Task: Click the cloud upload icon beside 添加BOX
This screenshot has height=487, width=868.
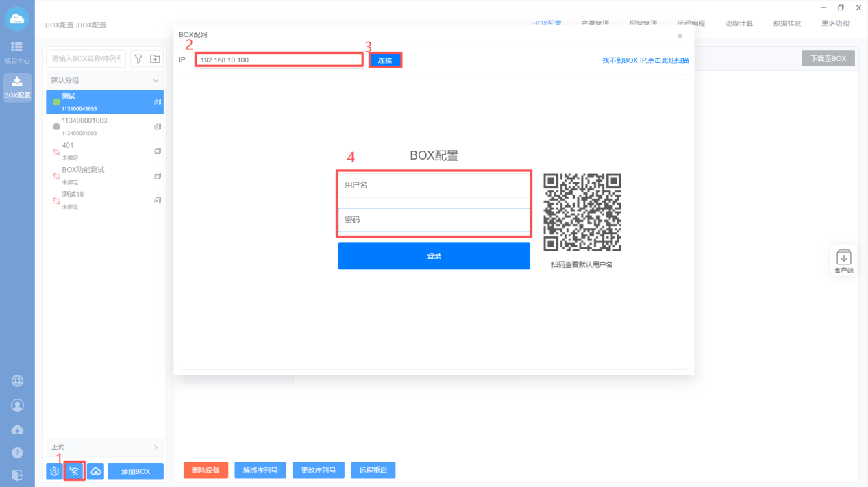Action: click(x=96, y=471)
